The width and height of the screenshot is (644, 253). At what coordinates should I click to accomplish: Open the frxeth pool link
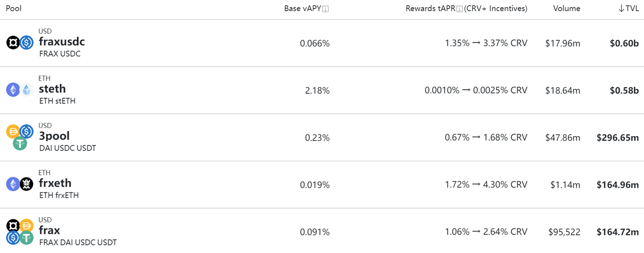click(x=55, y=183)
